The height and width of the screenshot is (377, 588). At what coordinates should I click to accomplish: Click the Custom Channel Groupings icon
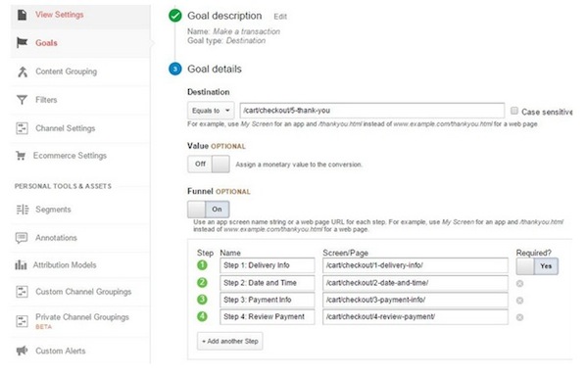tap(23, 292)
